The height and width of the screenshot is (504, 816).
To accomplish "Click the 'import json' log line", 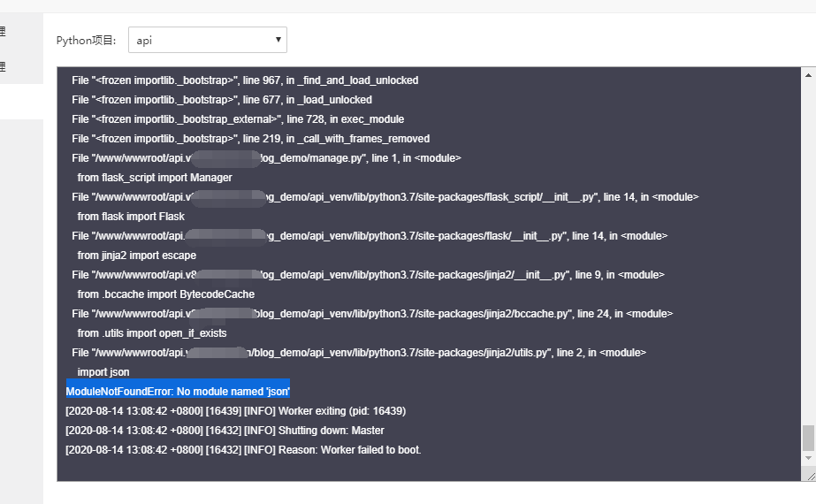I will (103, 372).
